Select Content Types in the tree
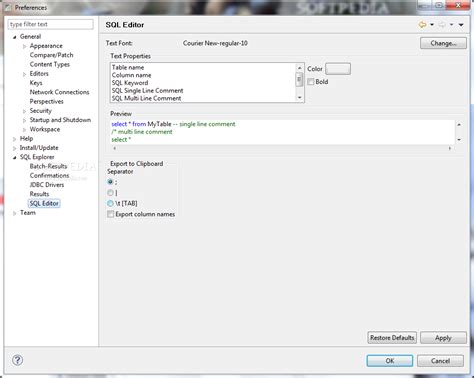This screenshot has height=378, width=474. pyautogui.click(x=50, y=64)
